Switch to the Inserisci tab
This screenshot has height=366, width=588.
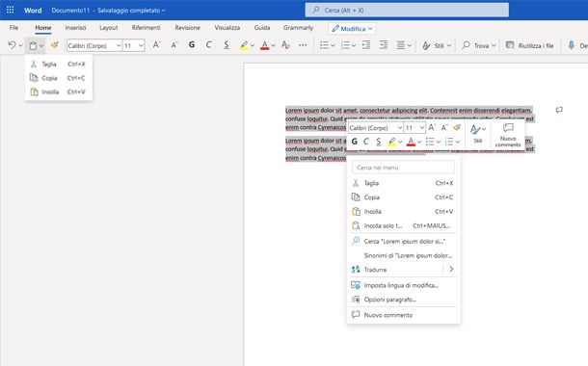[75, 28]
